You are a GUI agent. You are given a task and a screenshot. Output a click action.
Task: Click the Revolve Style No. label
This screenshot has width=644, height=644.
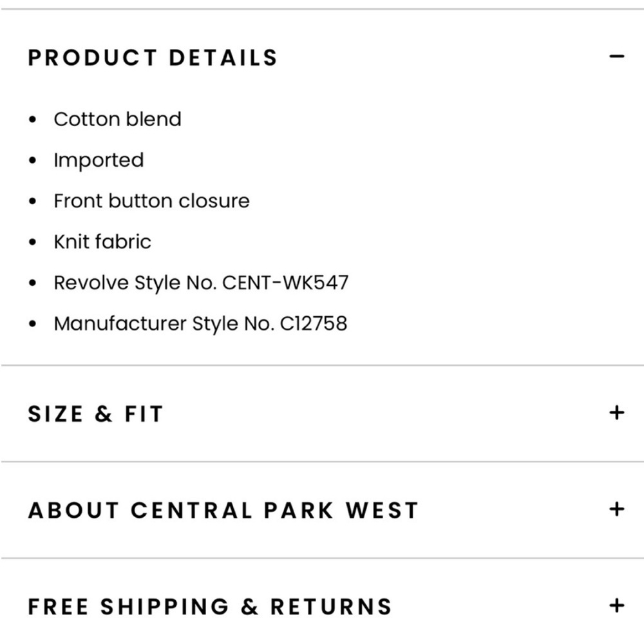coord(136,283)
